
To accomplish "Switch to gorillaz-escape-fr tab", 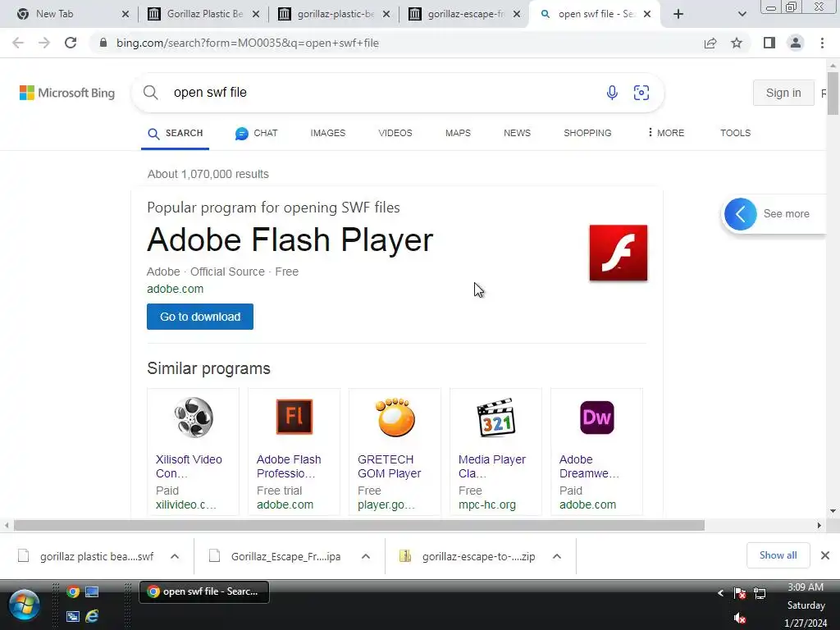I will pyautogui.click(x=466, y=14).
